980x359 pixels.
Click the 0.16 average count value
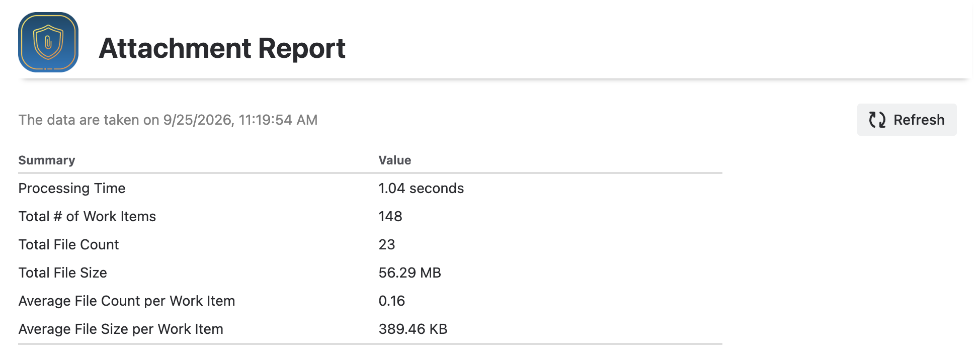(x=391, y=301)
